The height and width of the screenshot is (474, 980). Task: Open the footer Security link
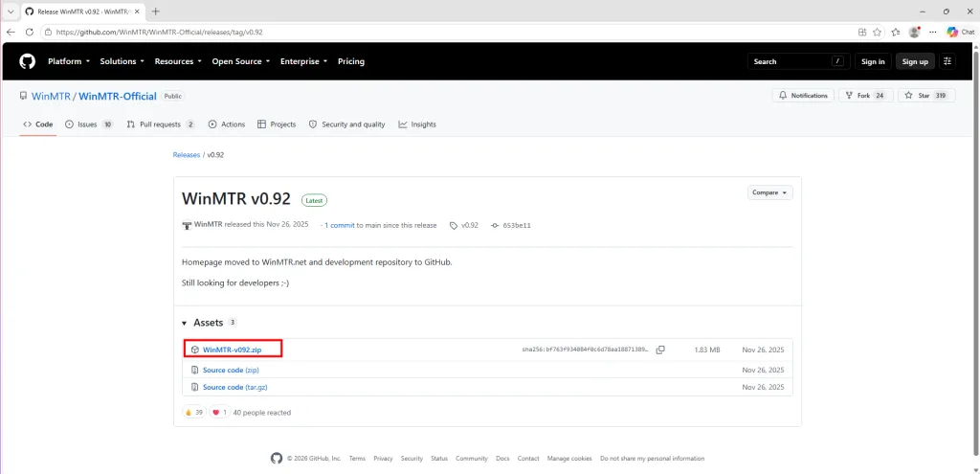(x=412, y=459)
